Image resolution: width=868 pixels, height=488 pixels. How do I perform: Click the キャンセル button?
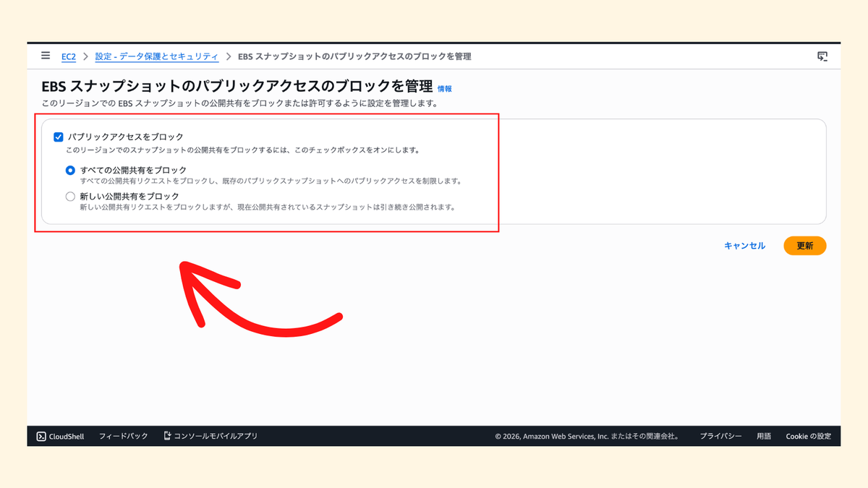click(x=744, y=246)
